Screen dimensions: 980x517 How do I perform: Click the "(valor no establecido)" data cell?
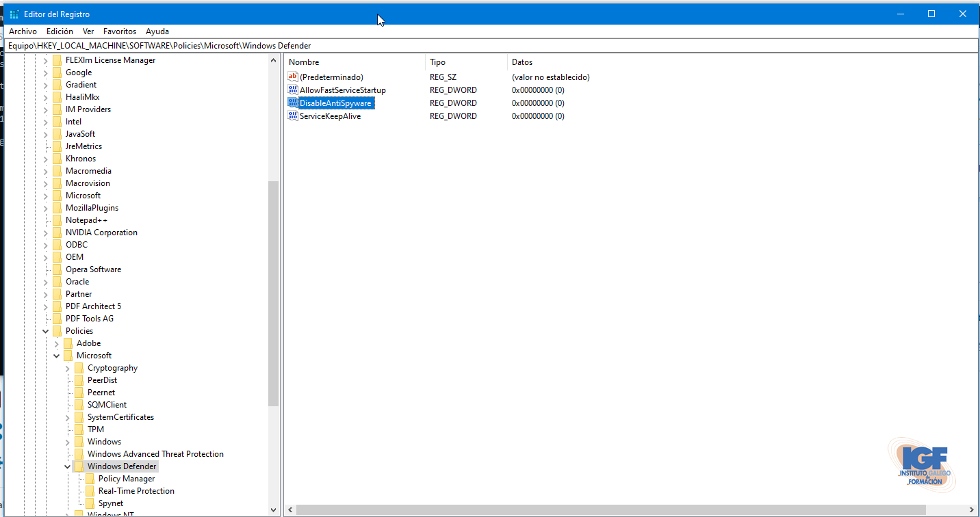pyautogui.click(x=550, y=77)
